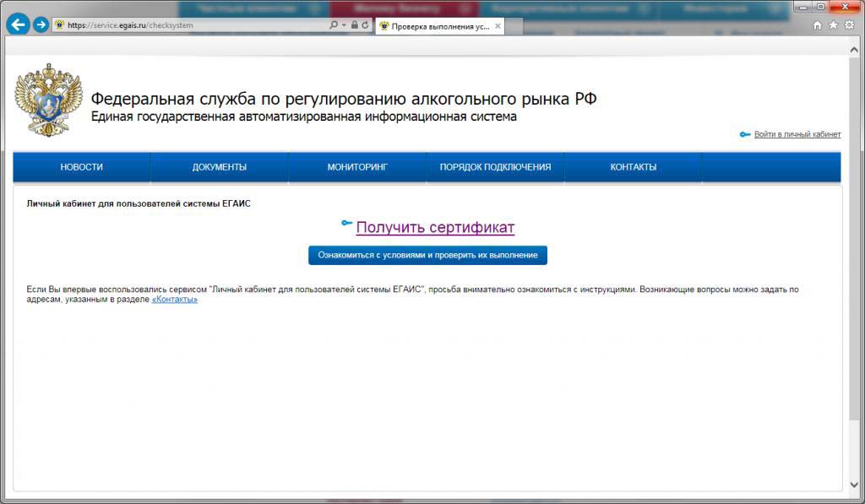
Task: Open the КОНТАКТЫ navigation item
Action: coord(634,167)
